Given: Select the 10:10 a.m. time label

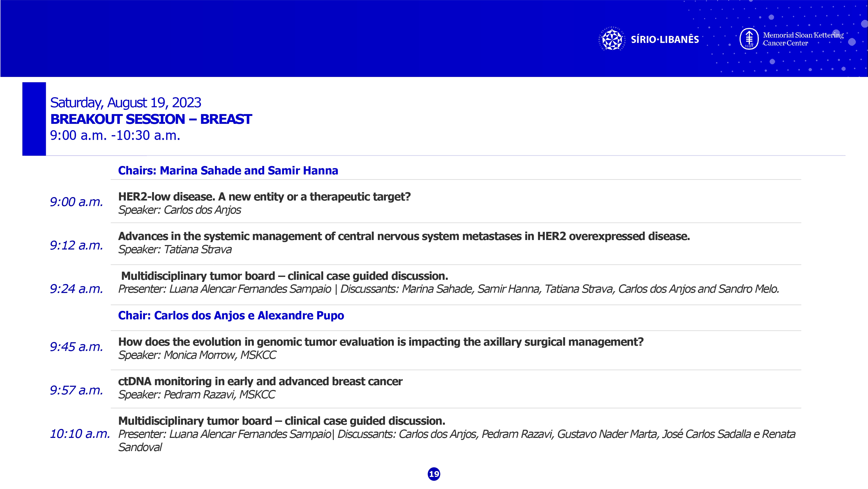Looking at the screenshot, I should (x=80, y=434).
